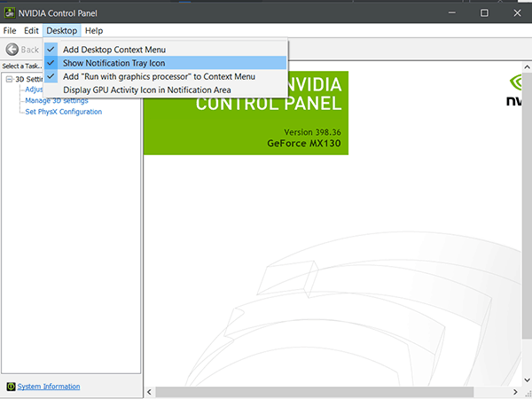Open Manage 3D settings

pyautogui.click(x=57, y=101)
